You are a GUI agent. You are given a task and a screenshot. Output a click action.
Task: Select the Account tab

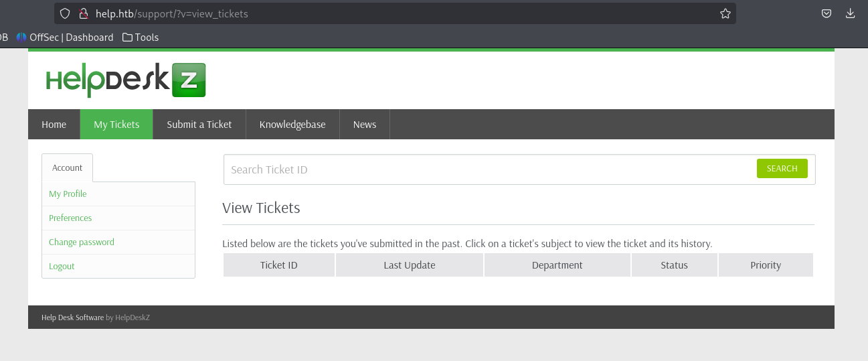(68, 168)
